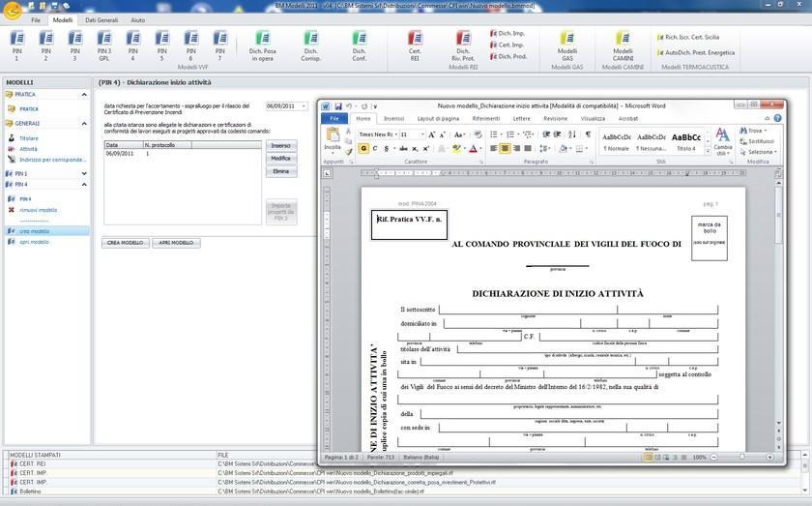Switch to the Dati Generali tab
The width and height of the screenshot is (812, 506).
click(101, 19)
